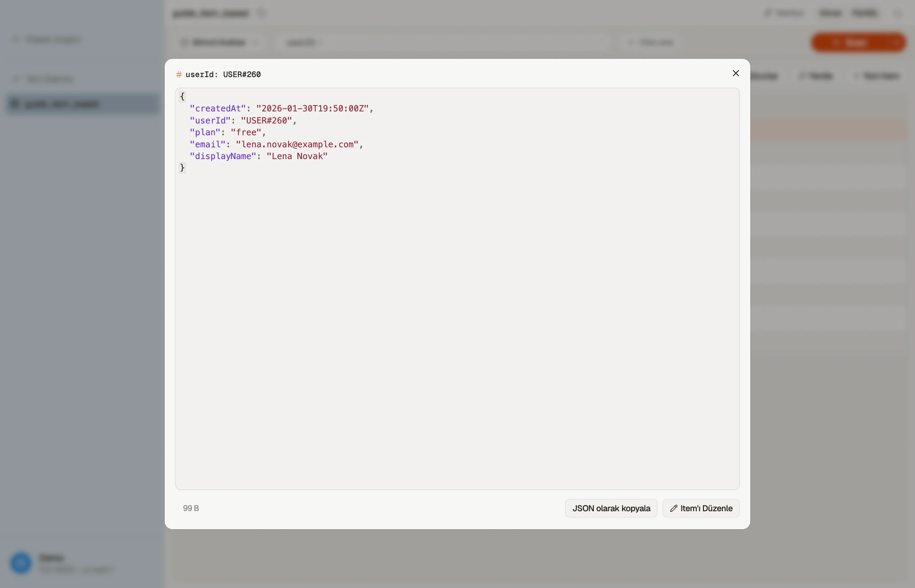Image resolution: width=915 pixels, height=588 pixels.
Task: Click the "createdAt" key in JSON
Action: click(218, 108)
